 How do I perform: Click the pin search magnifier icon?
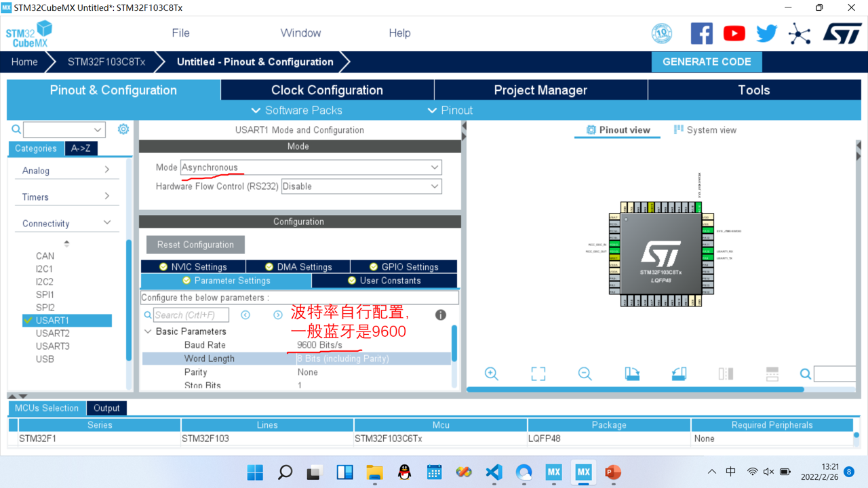(x=805, y=373)
